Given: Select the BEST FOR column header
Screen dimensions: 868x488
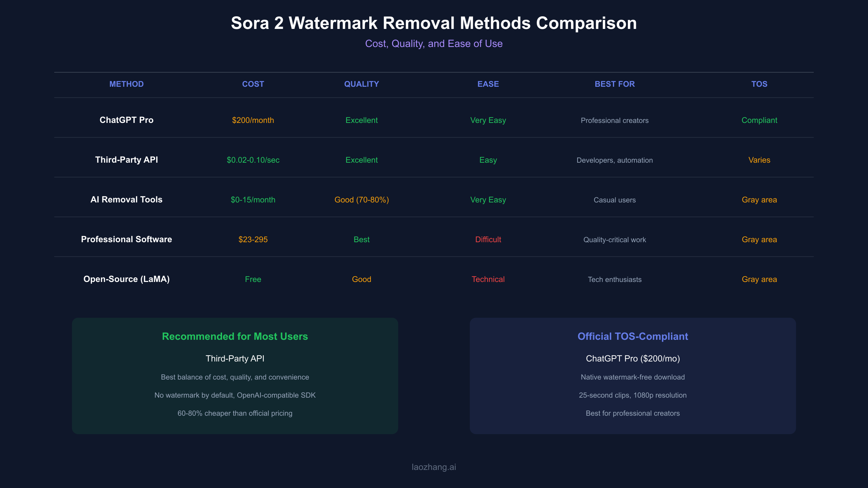Looking at the screenshot, I should pos(614,84).
